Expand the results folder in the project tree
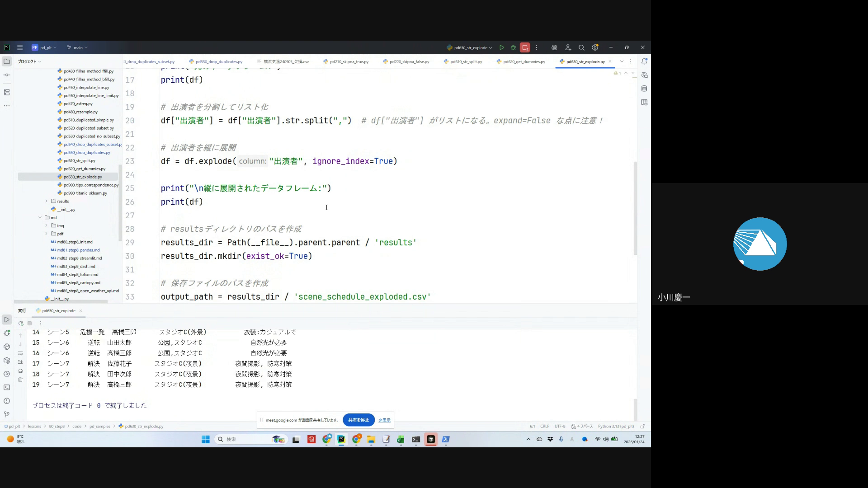 tap(46, 201)
